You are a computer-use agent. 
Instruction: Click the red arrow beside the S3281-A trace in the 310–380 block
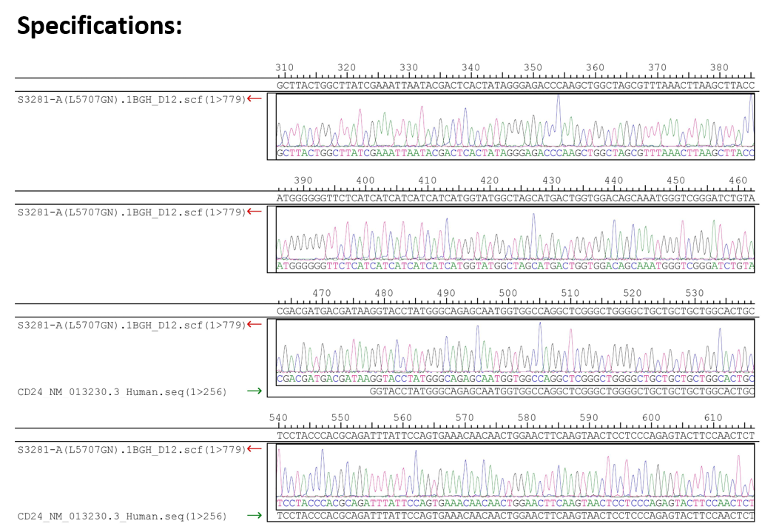[x=254, y=99]
